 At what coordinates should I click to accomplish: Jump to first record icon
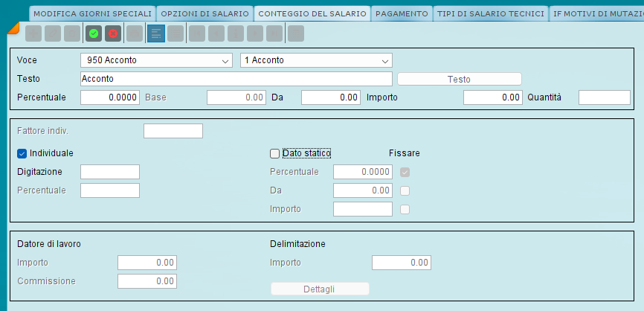(197, 33)
